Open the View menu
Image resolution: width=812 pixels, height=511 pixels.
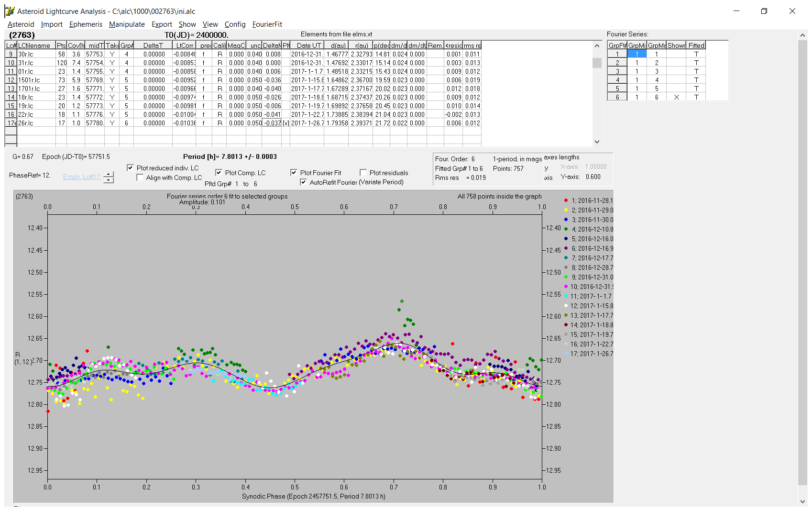coord(210,24)
